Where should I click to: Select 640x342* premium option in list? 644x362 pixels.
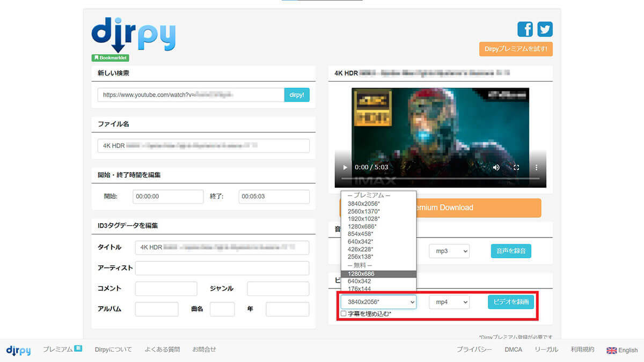378,241
